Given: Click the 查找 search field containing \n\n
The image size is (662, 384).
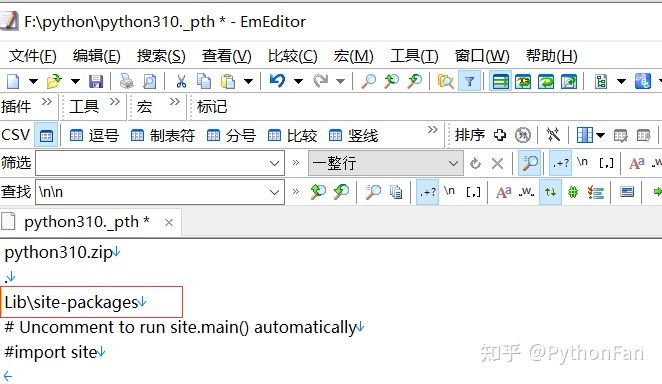Looking at the screenshot, I should coord(160,192).
